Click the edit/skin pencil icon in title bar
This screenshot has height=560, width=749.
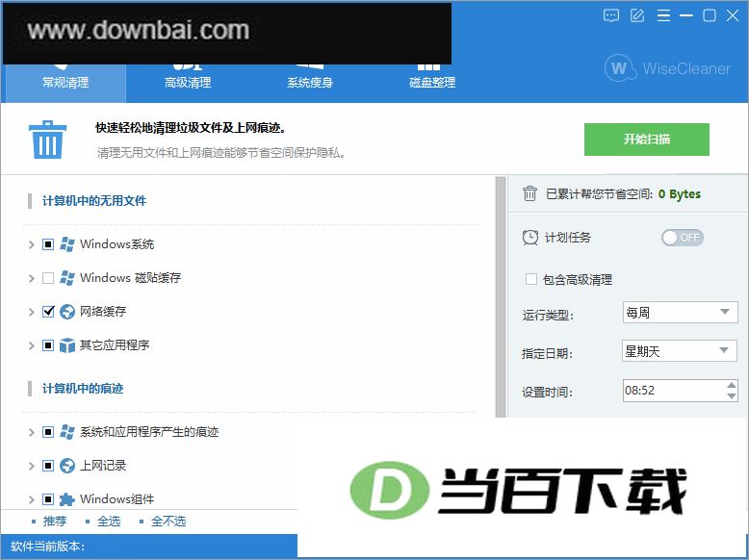pyautogui.click(x=637, y=15)
